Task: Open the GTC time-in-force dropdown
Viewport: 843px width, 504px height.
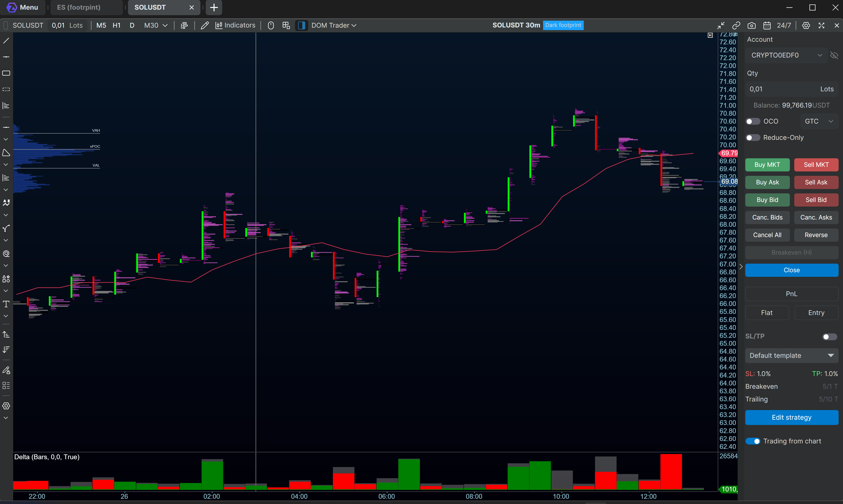Action: pos(819,122)
